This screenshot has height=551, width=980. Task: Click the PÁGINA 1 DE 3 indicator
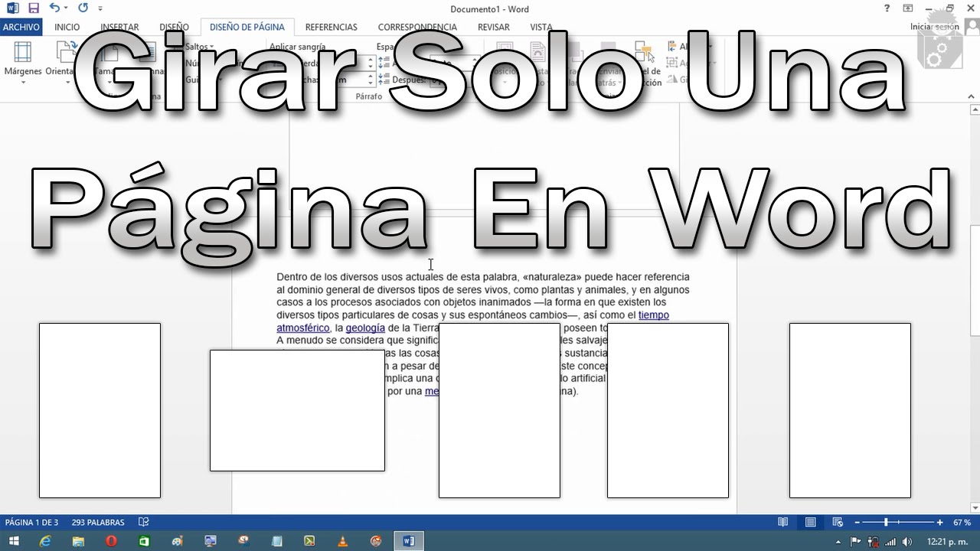point(32,523)
